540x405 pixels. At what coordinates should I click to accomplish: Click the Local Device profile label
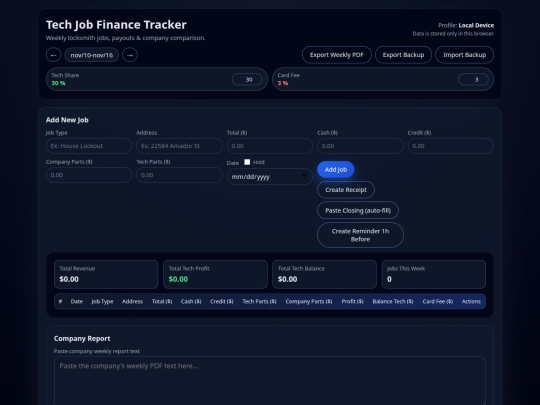476,25
